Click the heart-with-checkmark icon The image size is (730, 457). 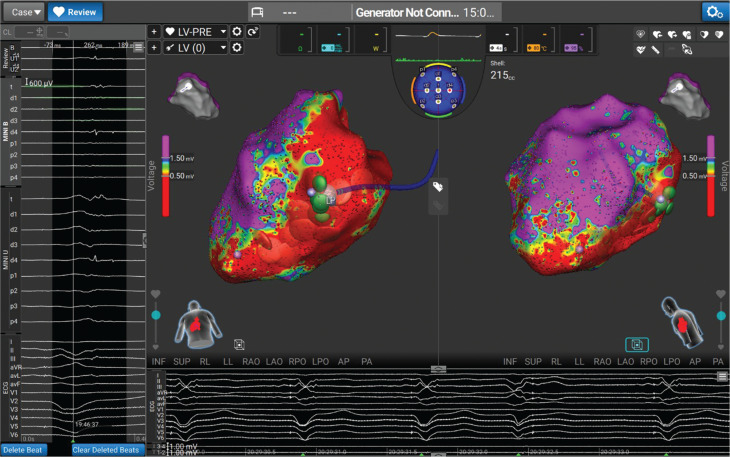641,49
